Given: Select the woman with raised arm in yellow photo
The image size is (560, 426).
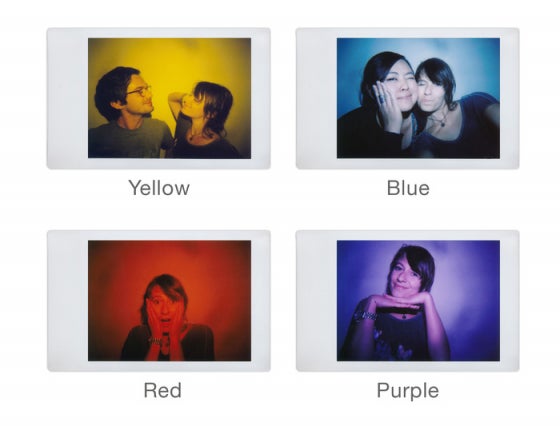Looking at the screenshot, I should [203, 120].
